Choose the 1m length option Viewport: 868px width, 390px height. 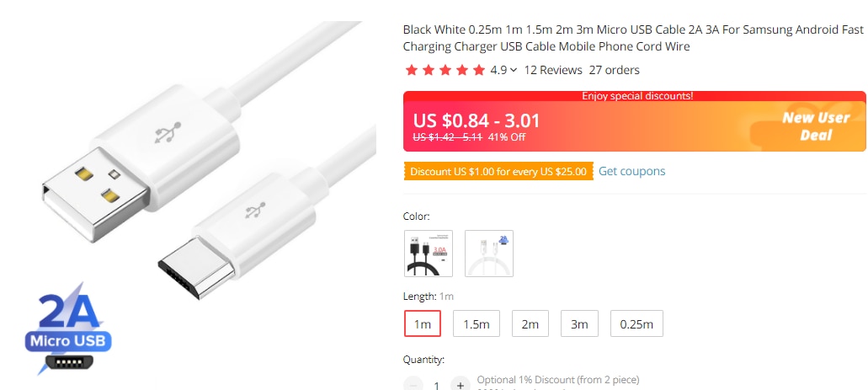[x=423, y=324]
